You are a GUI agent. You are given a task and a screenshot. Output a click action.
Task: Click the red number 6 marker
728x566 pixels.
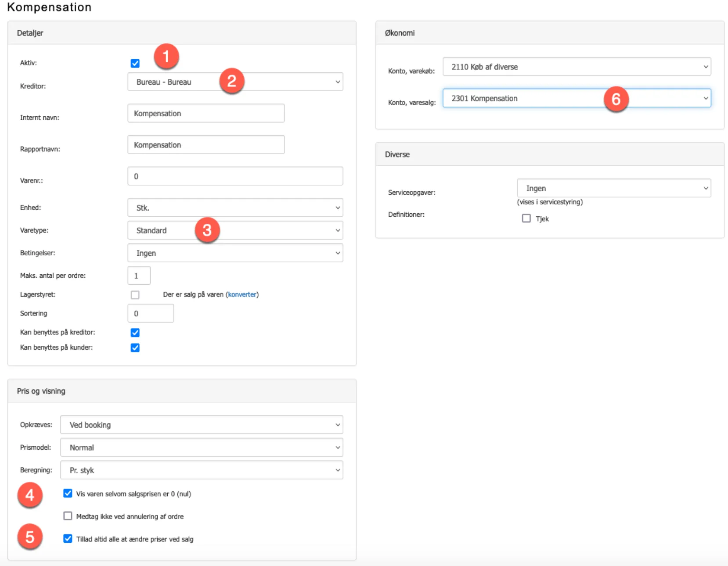pos(616,99)
